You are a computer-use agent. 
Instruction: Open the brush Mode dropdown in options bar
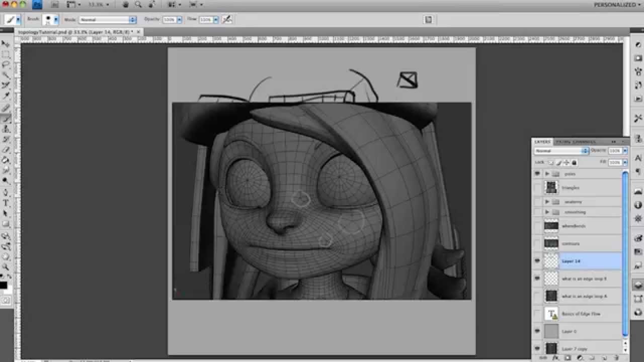point(108,20)
